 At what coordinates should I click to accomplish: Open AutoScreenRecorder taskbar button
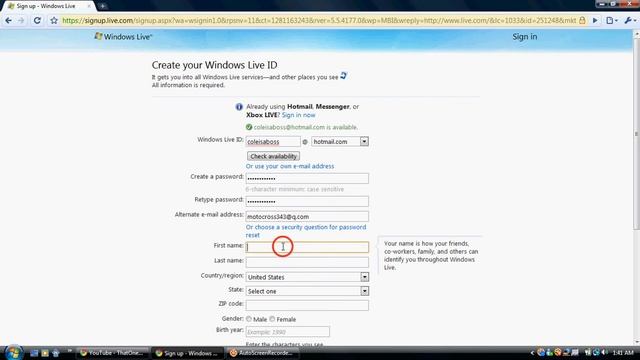261,353
